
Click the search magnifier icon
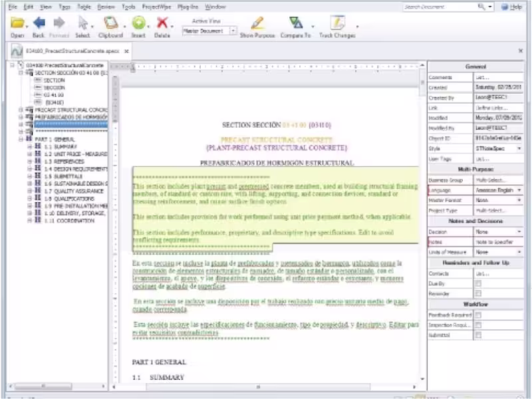pos(481,7)
